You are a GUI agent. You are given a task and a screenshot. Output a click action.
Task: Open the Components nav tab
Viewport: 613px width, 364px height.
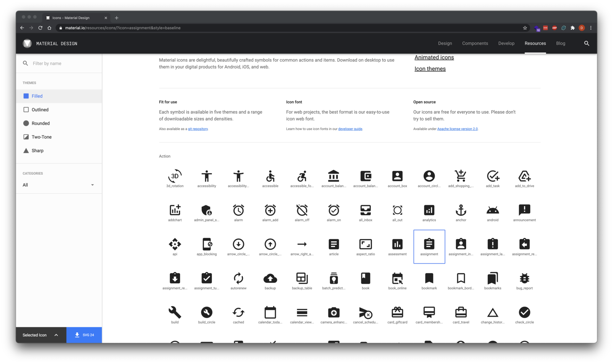[475, 43]
